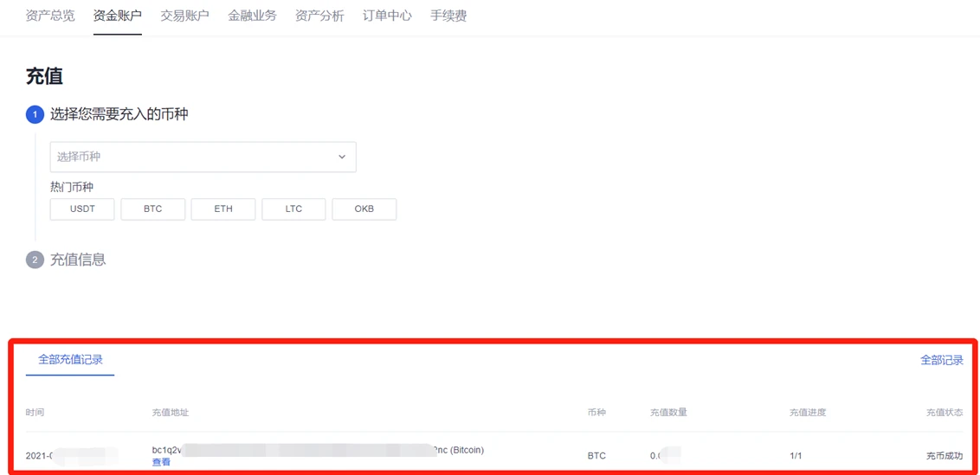The height and width of the screenshot is (475, 980).
Task: Pick the BTC popular coin button
Action: (152, 209)
